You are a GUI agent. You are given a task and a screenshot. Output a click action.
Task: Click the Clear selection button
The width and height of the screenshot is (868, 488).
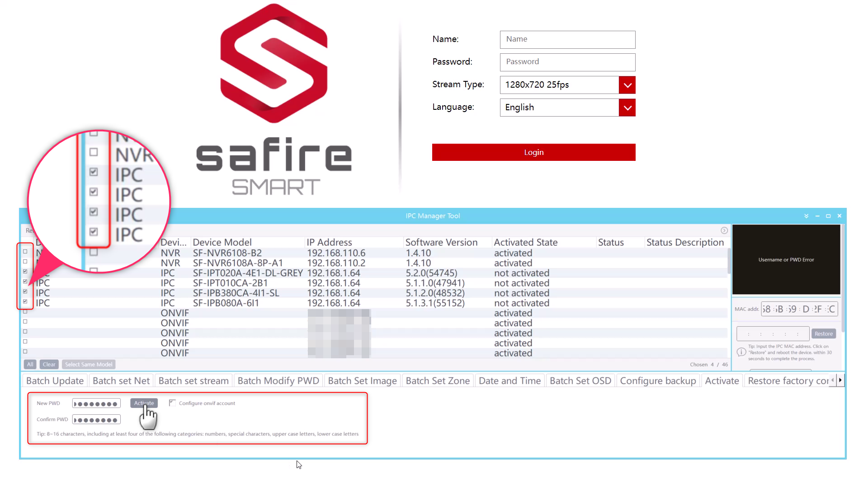(x=49, y=364)
